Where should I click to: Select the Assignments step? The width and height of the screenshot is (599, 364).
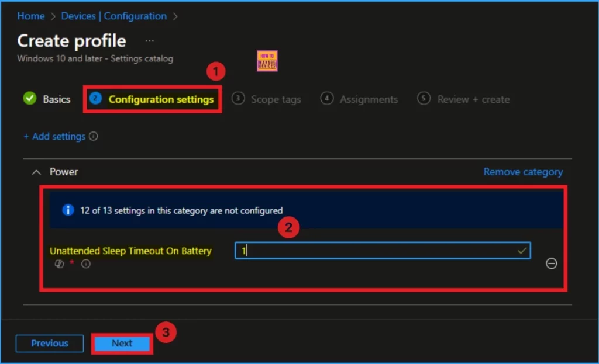point(359,99)
